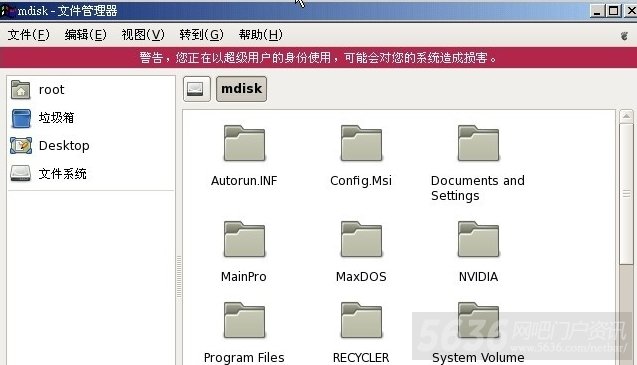The image size is (637, 365).
Task: Select the MainPro folder icon
Action: click(x=244, y=239)
